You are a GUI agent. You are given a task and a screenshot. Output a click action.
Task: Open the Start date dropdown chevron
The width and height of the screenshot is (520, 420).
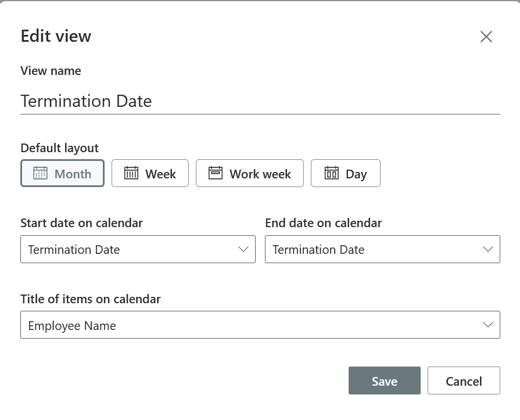[x=243, y=249]
